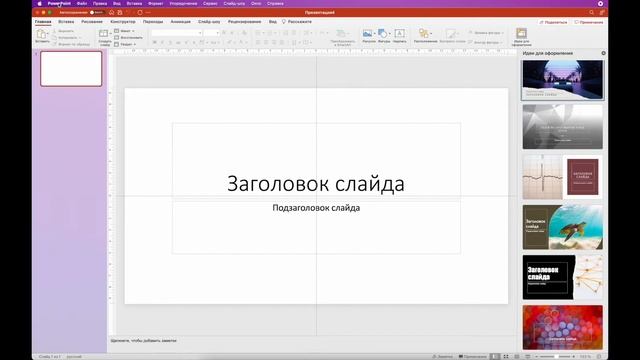Click the Поделиться share button
This screenshot has height=360, width=640.
click(553, 22)
